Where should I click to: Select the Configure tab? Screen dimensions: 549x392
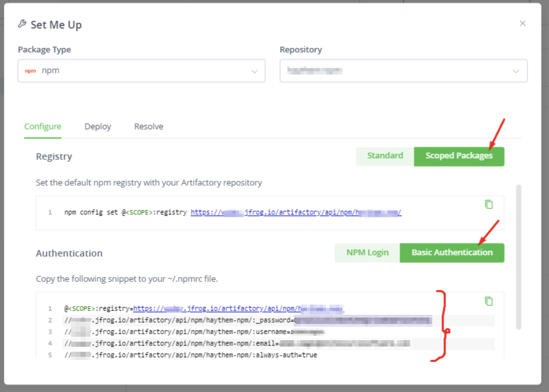coord(42,126)
